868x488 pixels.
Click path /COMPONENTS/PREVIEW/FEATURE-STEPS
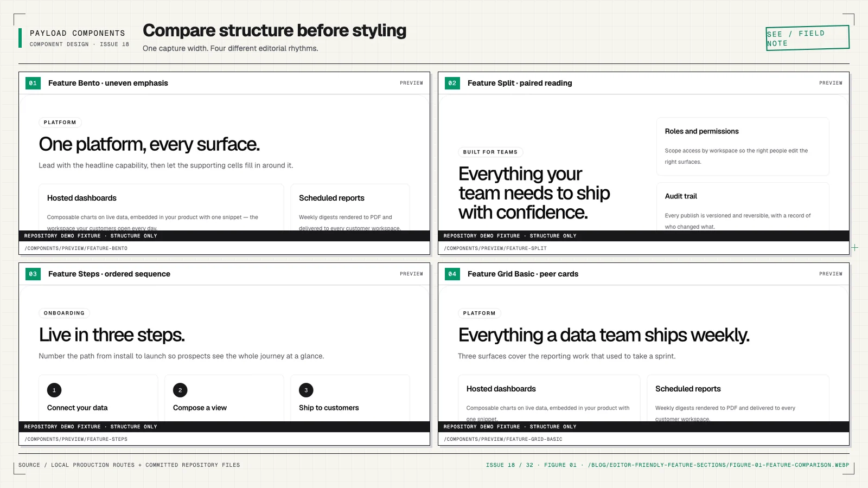point(76,439)
